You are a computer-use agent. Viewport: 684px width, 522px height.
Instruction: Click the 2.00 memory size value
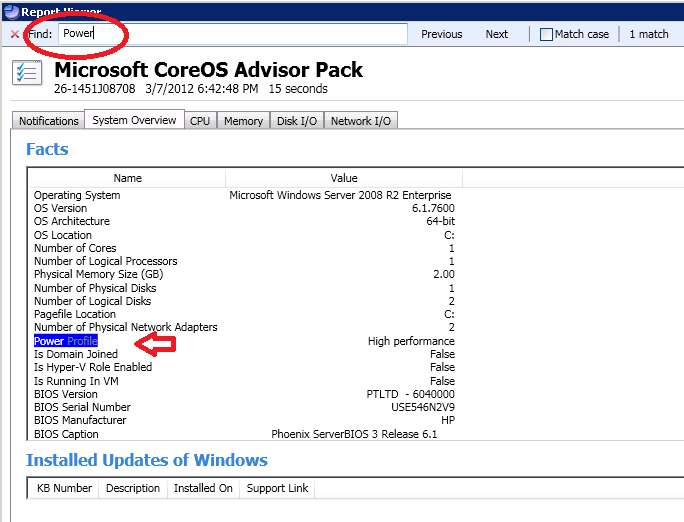click(x=444, y=274)
